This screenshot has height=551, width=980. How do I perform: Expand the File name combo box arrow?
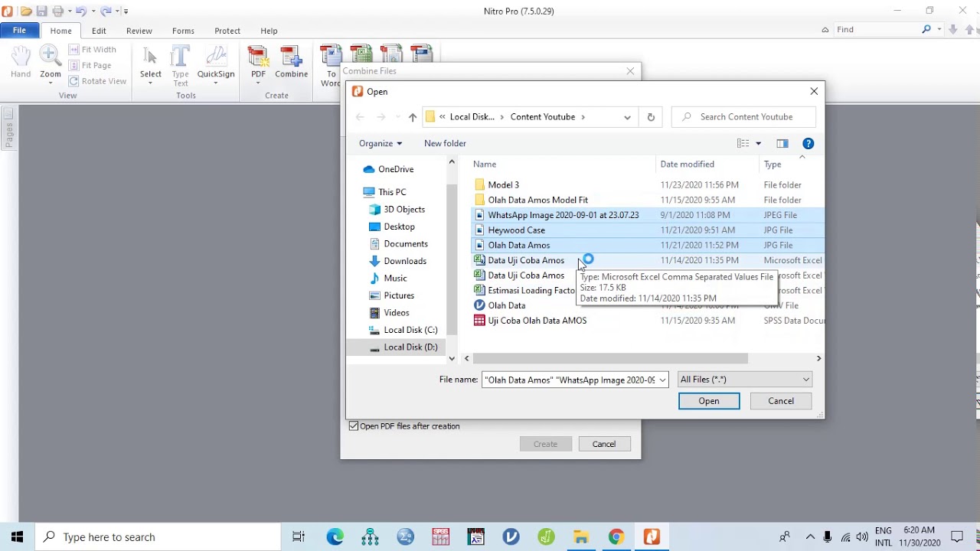(662, 380)
